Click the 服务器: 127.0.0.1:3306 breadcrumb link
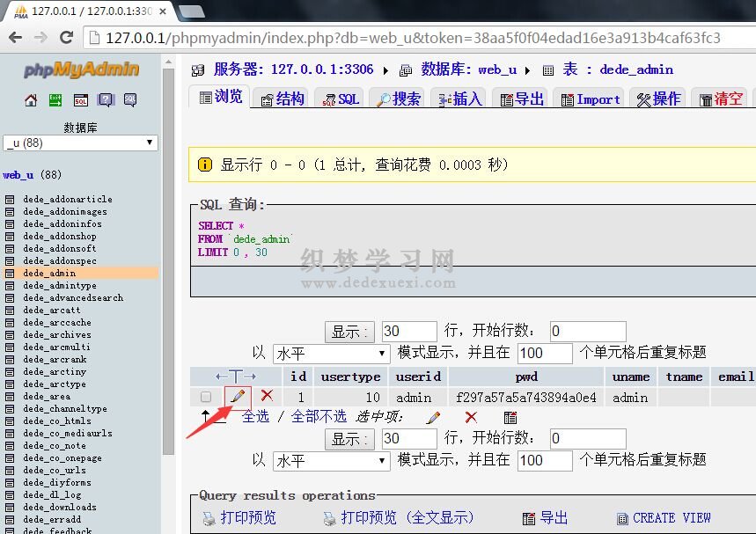The image size is (756, 534). click(294, 69)
